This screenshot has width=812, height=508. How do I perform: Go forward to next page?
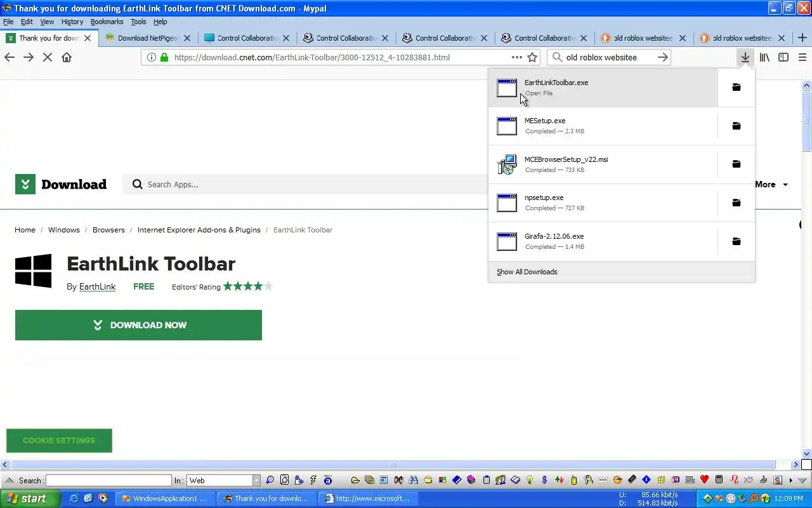[x=29, y=57]
